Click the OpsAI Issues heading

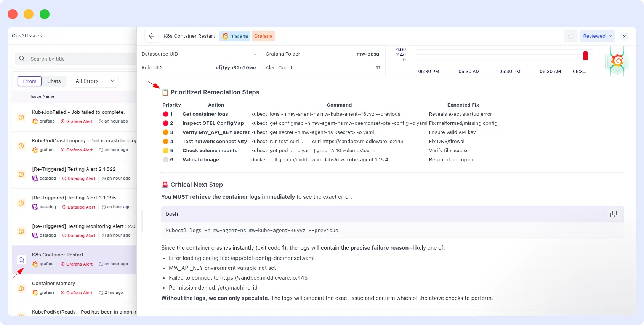tap(27, 36)
